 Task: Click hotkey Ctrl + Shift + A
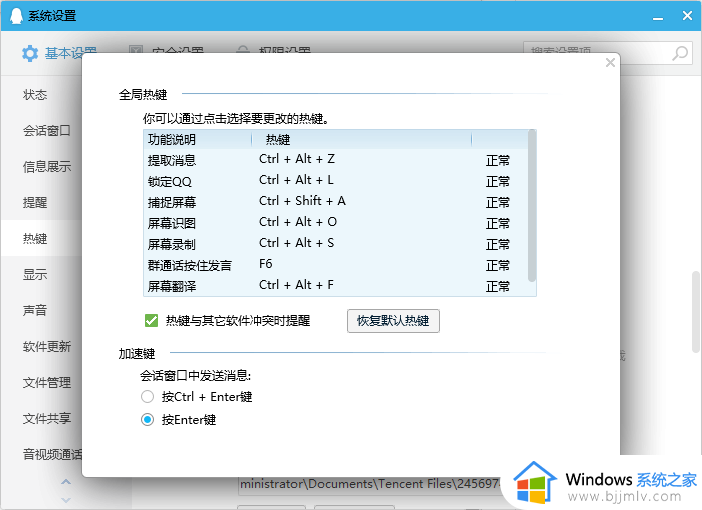302,201
